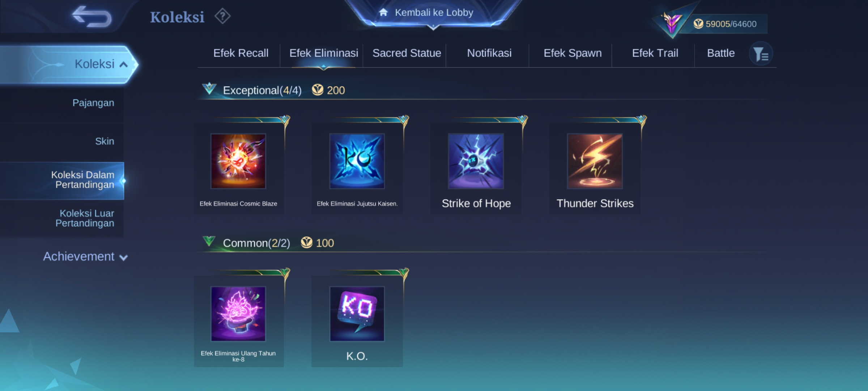This screenshot has height=391, width=868.
Task: Click the 59005/64600 collection progress counter
Action: pyautogui.click(x=731, y=24)
